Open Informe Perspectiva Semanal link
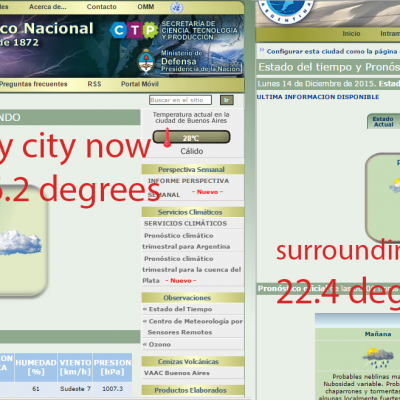Image resolution: width=400 pixels, height=400 pixels. click(x=188, y=187)
